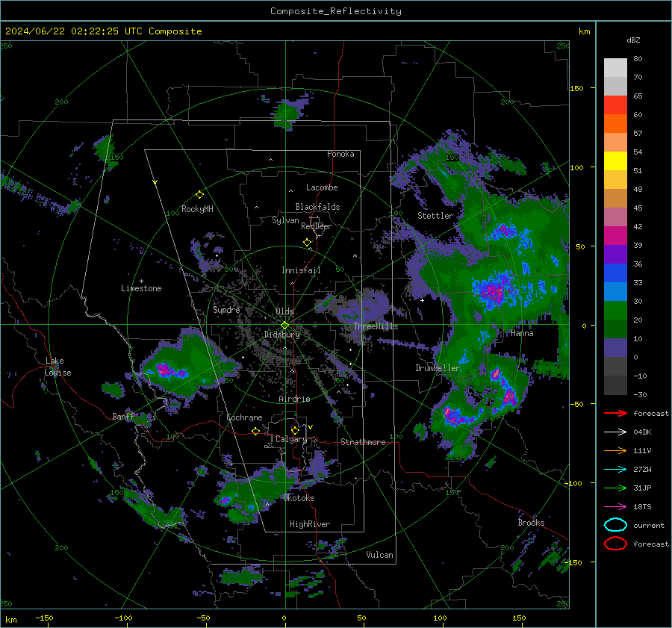The image size is (672, 628).
Task: Click the RockyMH label
Action: [197, 209]
